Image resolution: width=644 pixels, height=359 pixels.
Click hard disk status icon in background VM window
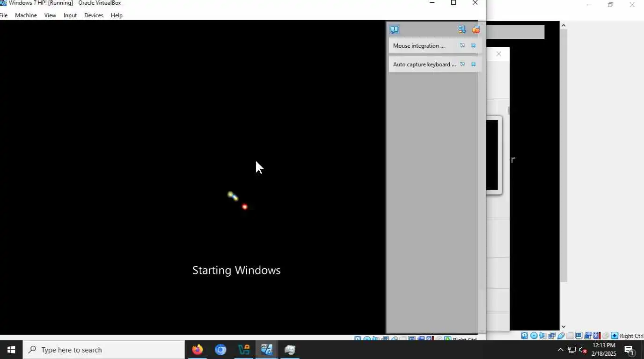[524, 336]
